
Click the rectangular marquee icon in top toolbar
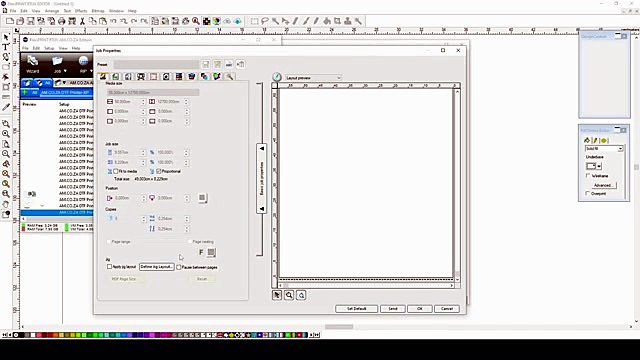pos(254,21)
